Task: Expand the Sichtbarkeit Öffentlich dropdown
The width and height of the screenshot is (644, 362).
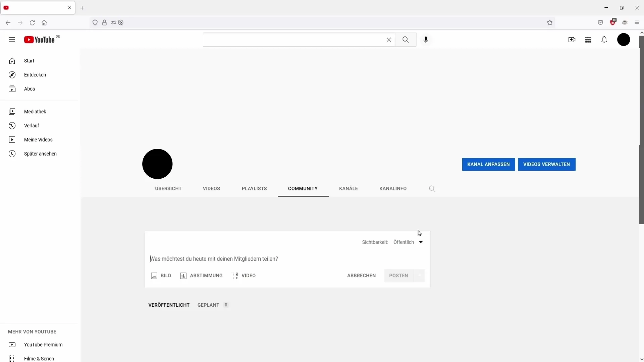Action: pos(420,242)
